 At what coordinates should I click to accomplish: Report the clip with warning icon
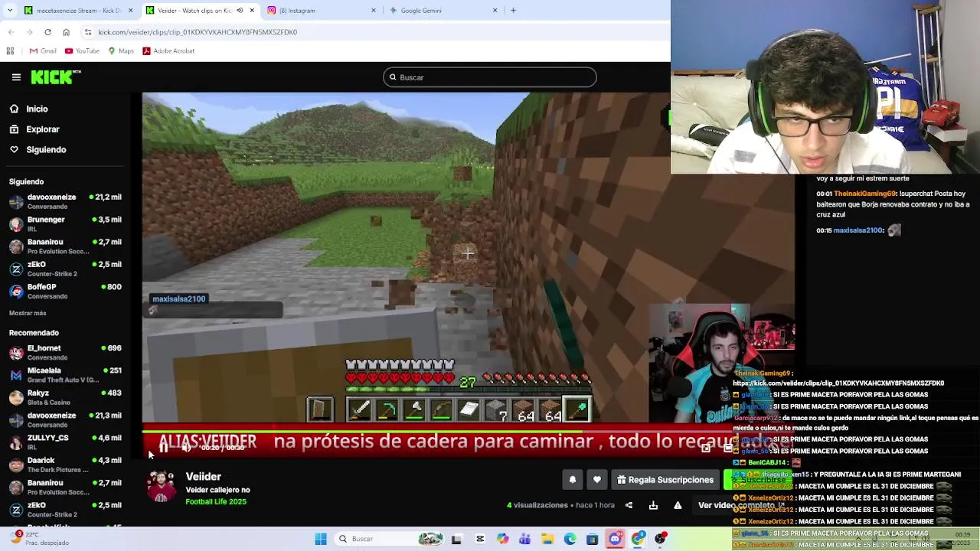(x=678, y=505)
